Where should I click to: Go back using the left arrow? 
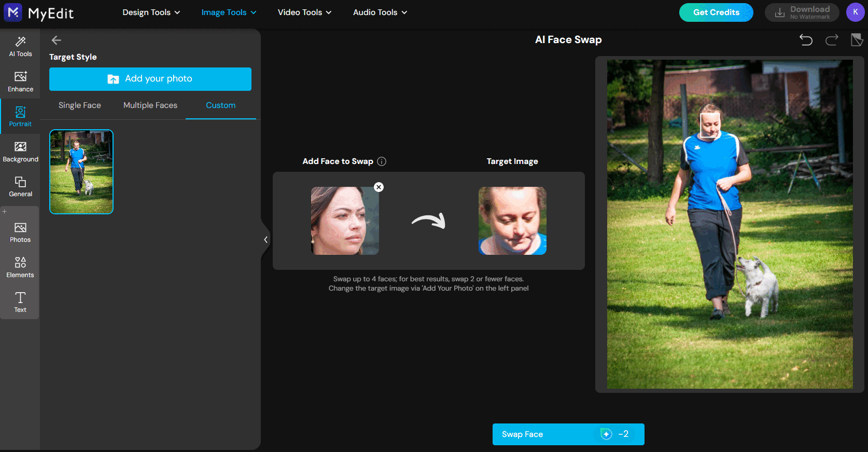[x=57, y=40]
